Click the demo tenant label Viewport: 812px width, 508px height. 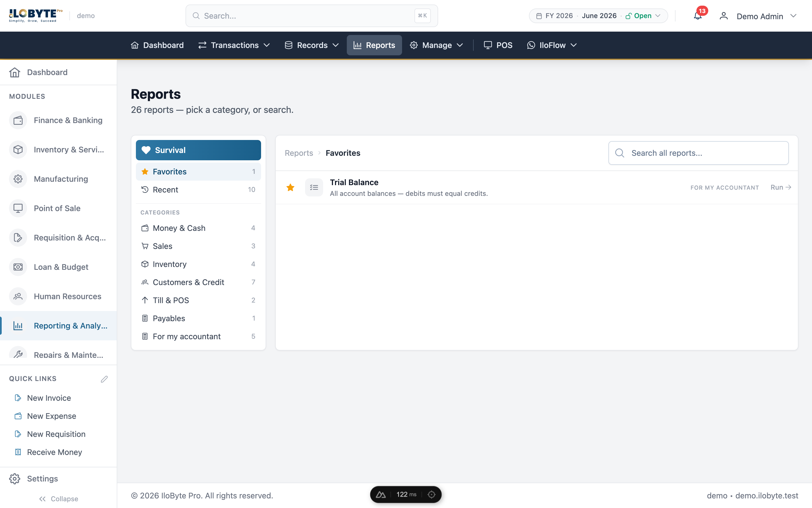tap(85, 16)
